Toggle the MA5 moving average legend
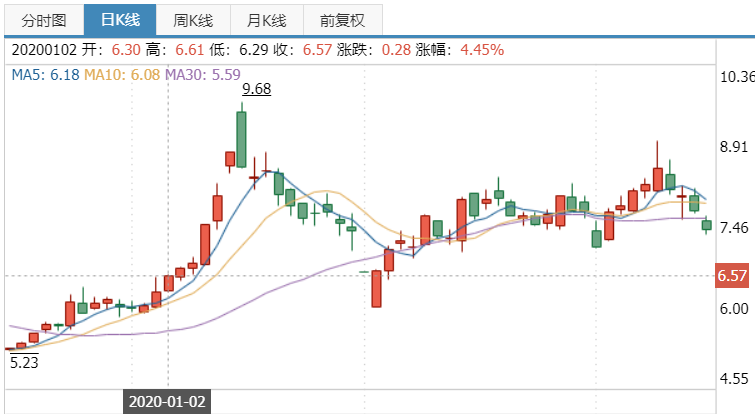The image size is (755, 414). pyautogui.click(x=46, y=74)
